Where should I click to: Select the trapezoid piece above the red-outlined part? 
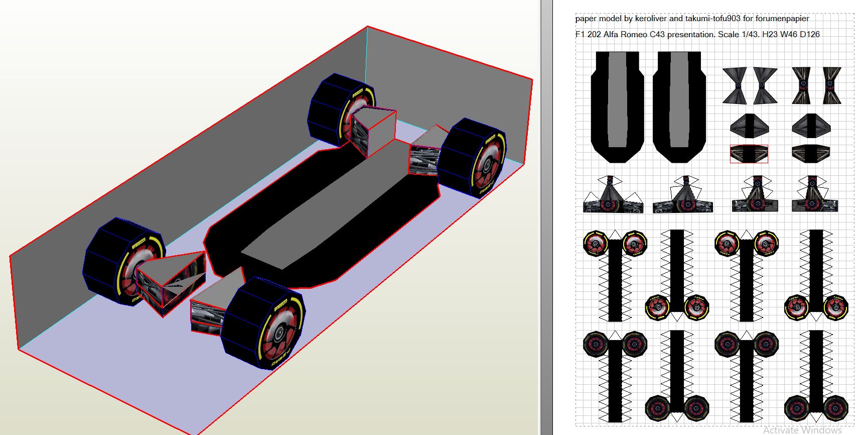click(749, 126)
